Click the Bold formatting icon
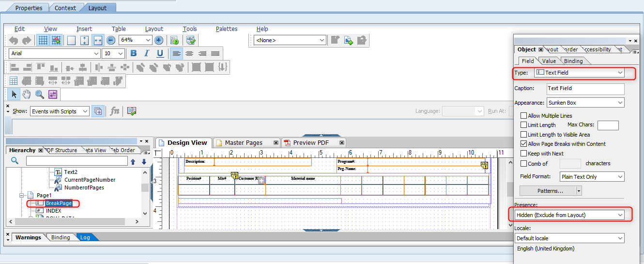This screenshot has width=644, height=264. pos(134,53)
